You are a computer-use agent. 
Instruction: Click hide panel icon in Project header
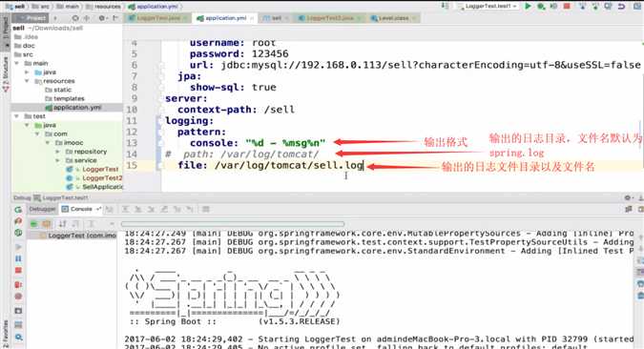(x=115, y=18)
